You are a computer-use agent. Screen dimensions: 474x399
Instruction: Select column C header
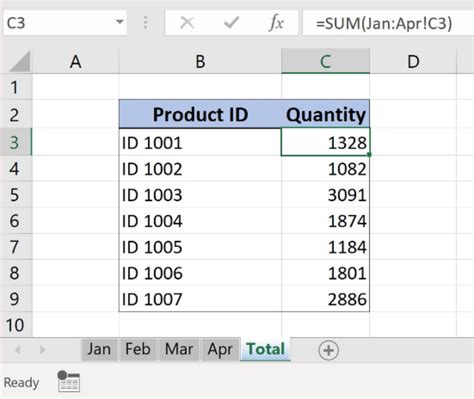click(325, 61)
